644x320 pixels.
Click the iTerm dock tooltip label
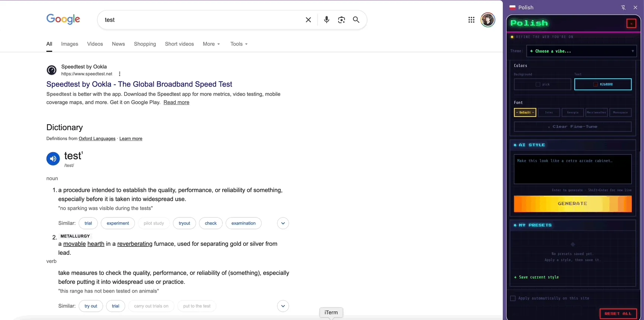331,313
